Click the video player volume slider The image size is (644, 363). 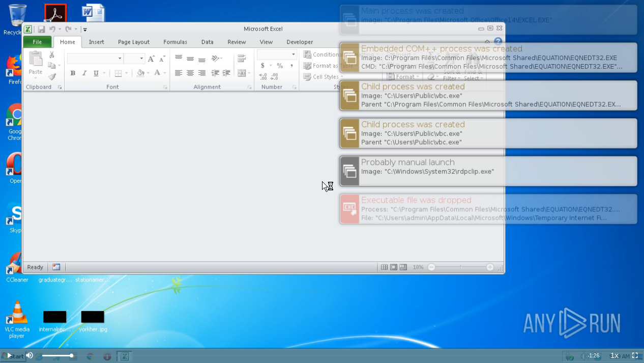coord(57,355)
